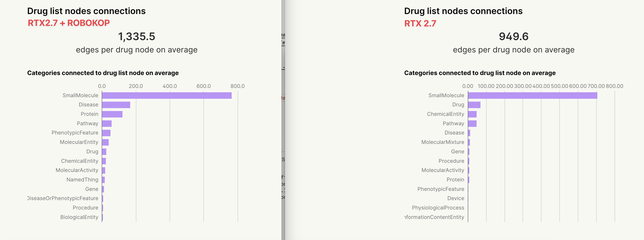Viewport: 644px width, 240px height.
Task: Select the Drug bar in the RTX 2.7-only chart
Action: pos(474,105)
